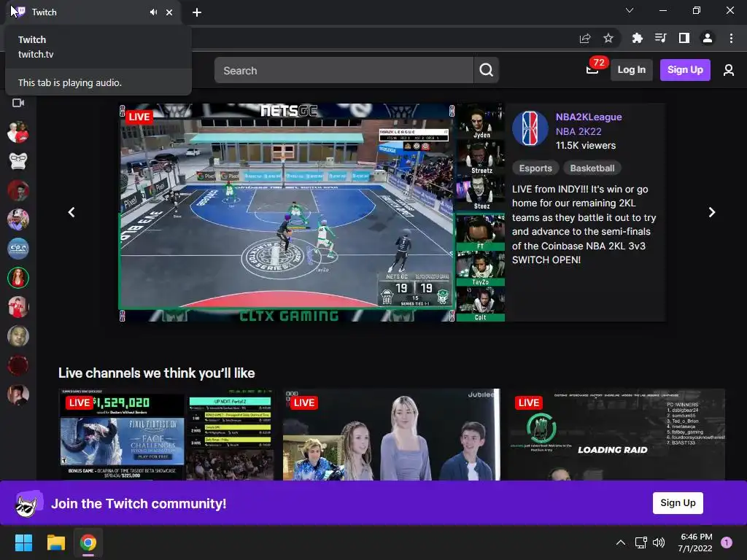The width and height of the screenshot is (747, 560).
Task: Open sidebar channel with green ring avatar
Action: click(x=18, y=278)
